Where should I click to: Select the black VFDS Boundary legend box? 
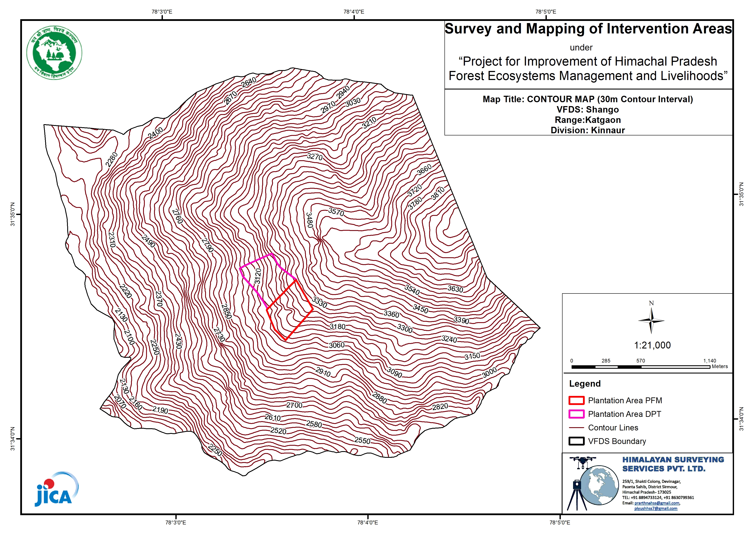[x=576, y=441]
